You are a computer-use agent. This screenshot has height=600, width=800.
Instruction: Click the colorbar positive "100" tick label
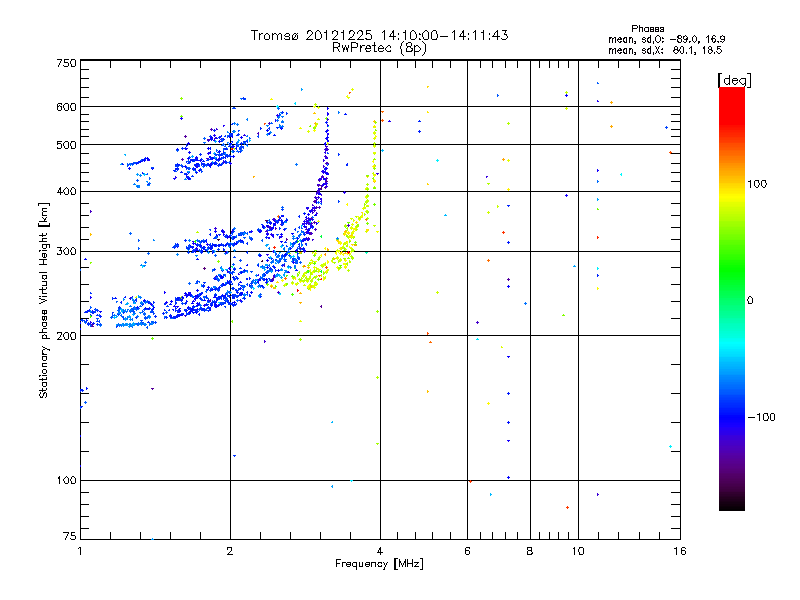(757, 184)
